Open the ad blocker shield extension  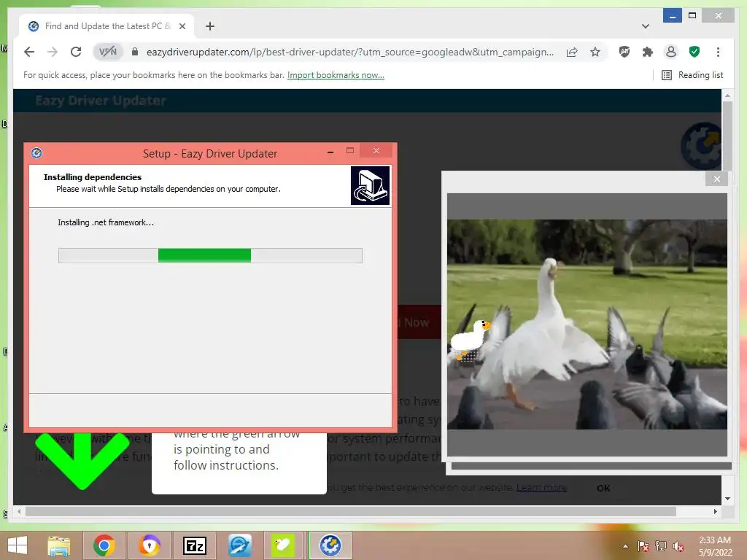(624, 52)
